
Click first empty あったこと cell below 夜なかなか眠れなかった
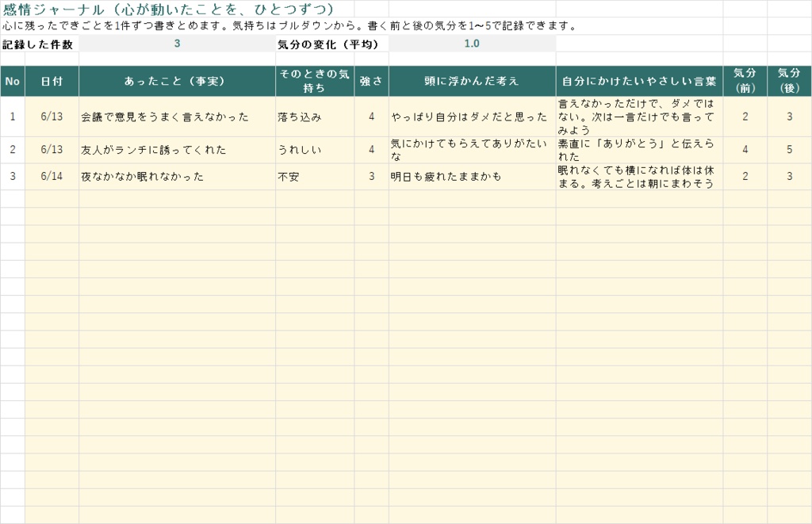[x=177, y=199]
